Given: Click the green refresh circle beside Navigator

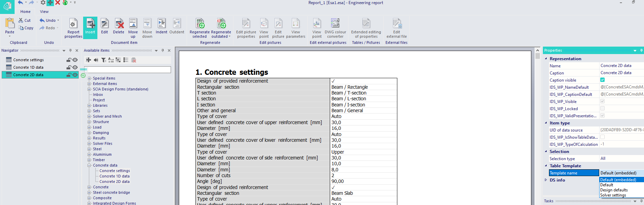Looking at the screenshot, I should pyautogui.click(x=83, y=75).
